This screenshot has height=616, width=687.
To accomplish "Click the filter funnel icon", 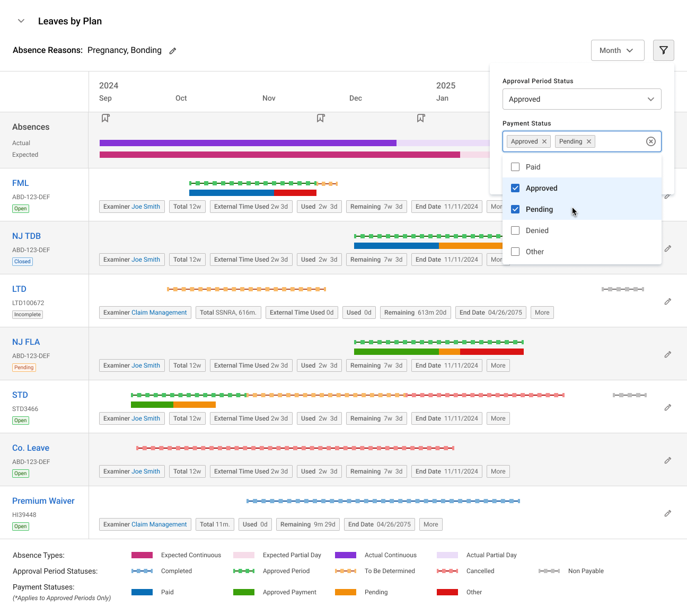I will [663, 50].
